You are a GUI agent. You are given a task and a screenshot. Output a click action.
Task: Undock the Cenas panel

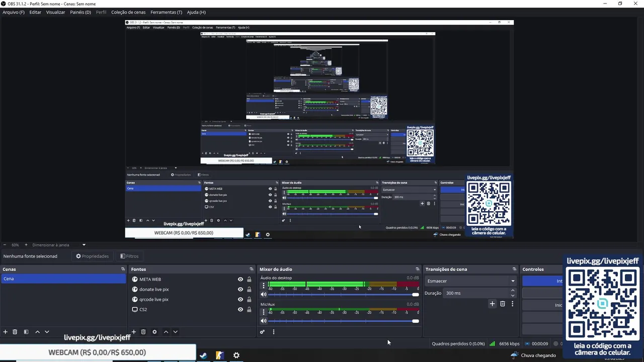click(x=123, y=269)
